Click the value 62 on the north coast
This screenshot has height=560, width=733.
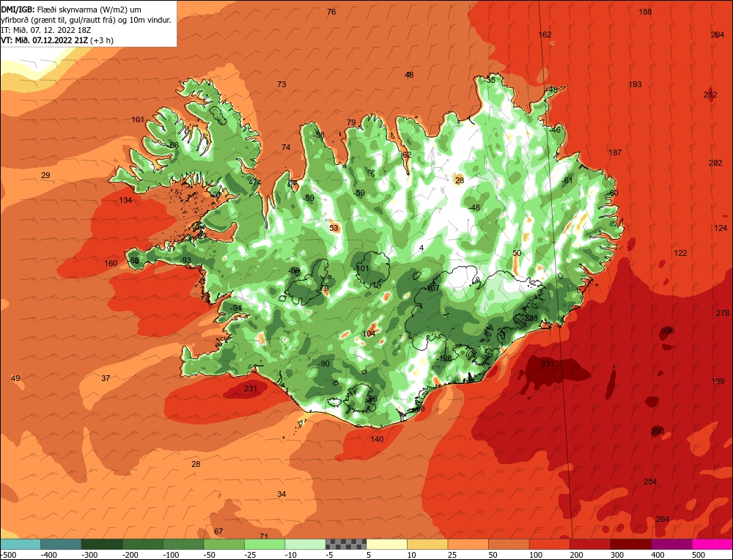tap(407, 155)
